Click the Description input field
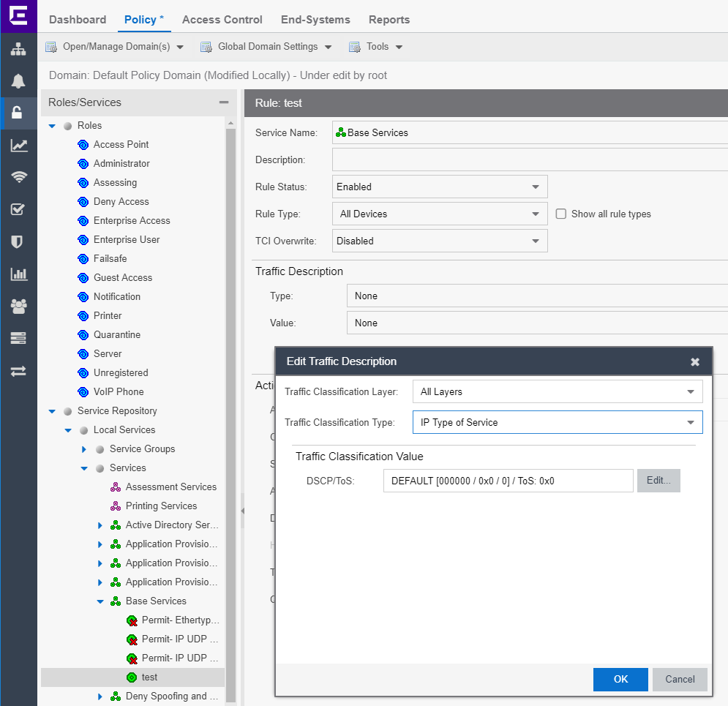 point(530,159)
